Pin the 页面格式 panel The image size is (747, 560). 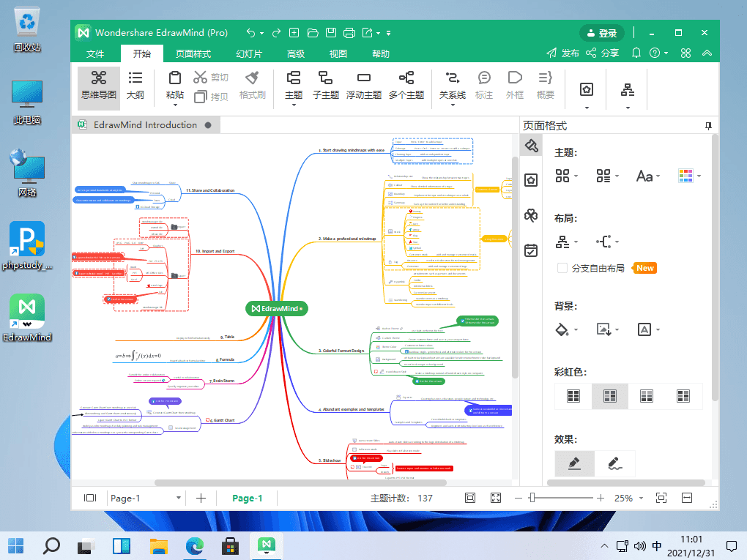(x=708, y=126)
